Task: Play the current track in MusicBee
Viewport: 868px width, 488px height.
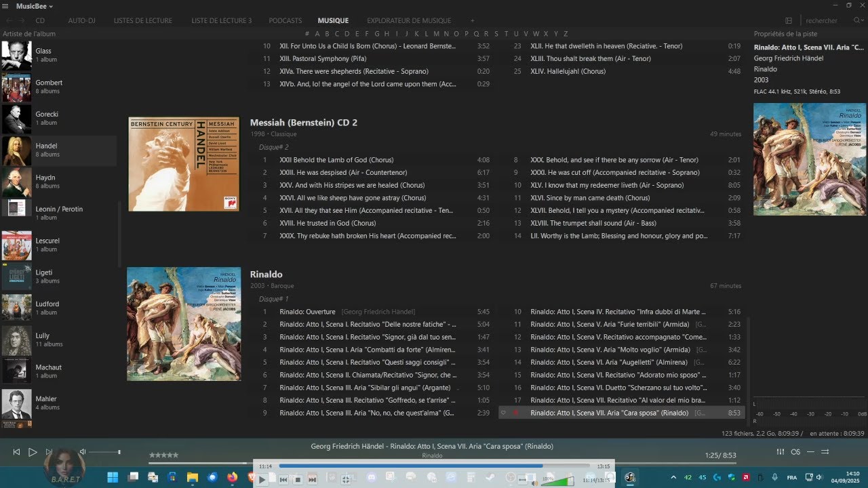Action: [33, 452]
